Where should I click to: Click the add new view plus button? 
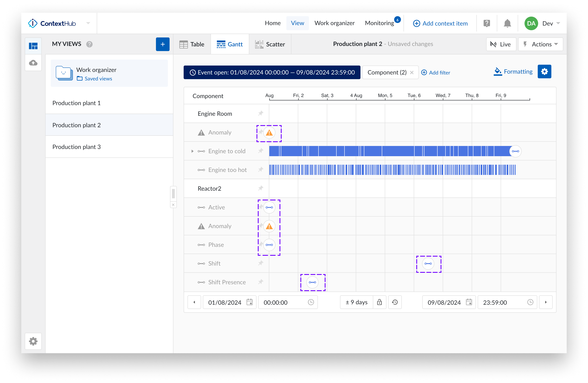[x=163, y=44]
